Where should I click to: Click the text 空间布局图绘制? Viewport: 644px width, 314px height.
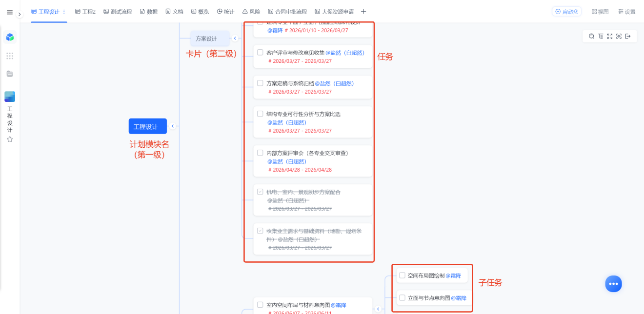point(426,275)
